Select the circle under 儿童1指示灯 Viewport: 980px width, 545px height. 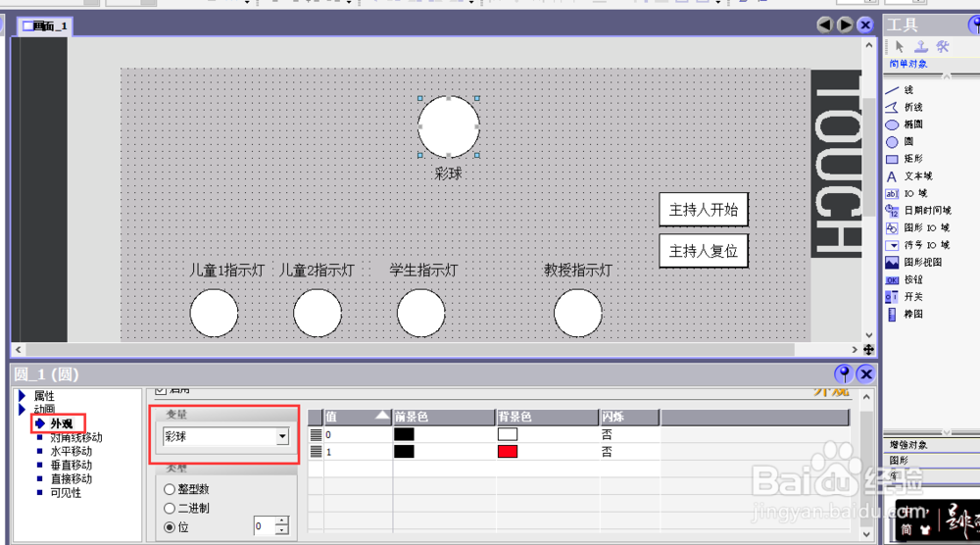click(x=214, y=313)
